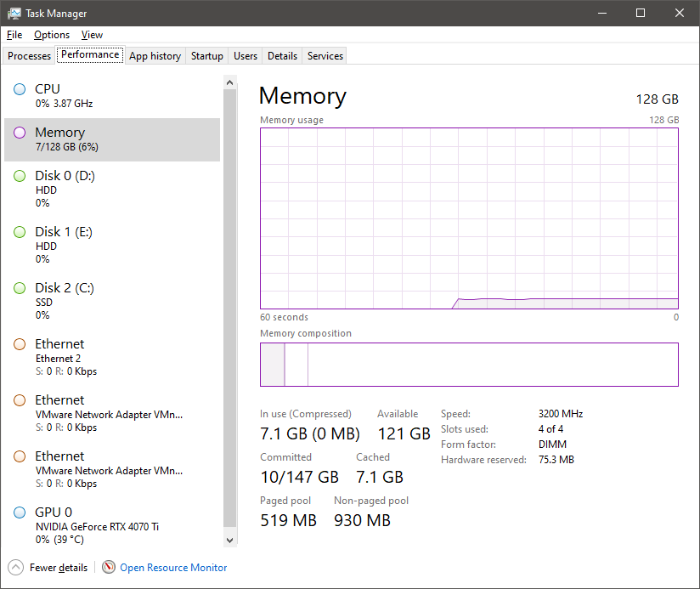Select Disk 0 (D:) HDD entry
This screenshot has height=589, width=700.
pos(112,189)
